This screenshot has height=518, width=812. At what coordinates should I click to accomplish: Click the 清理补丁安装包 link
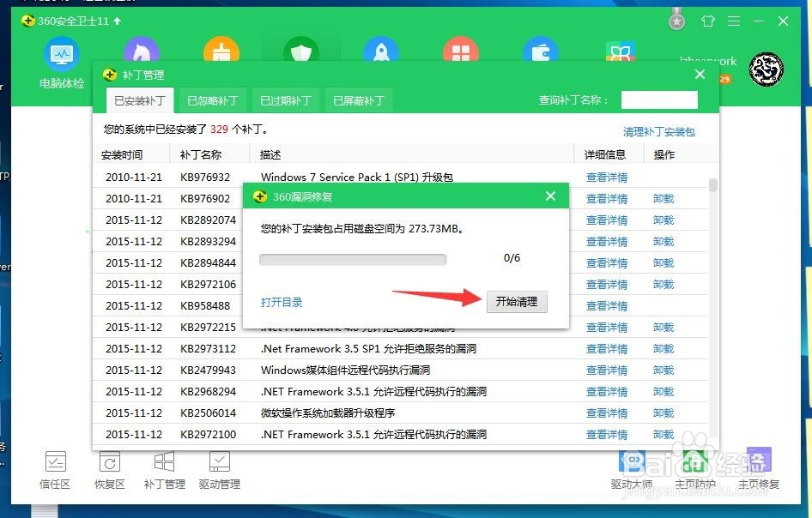[658, 132]
